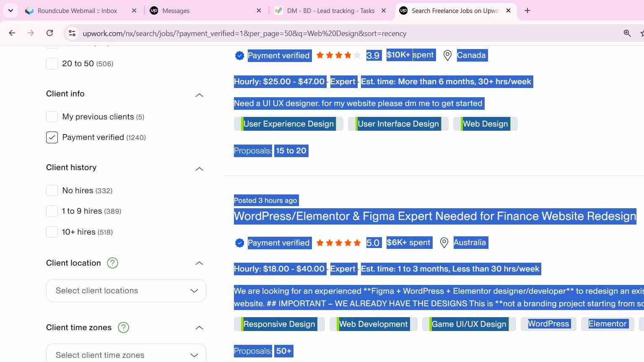Click the zoom magnifier icon in address bar

627,33
